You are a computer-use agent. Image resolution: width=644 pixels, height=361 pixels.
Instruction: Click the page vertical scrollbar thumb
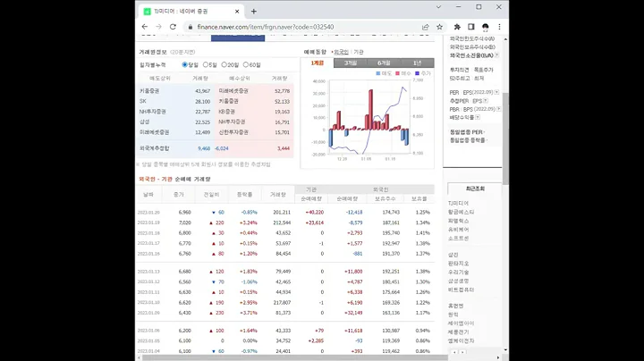pos(505,139)
